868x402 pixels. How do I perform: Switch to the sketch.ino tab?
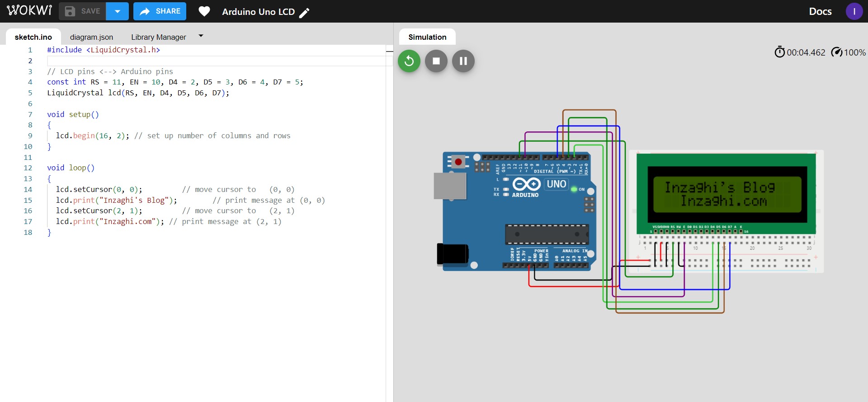click(33, 37)
